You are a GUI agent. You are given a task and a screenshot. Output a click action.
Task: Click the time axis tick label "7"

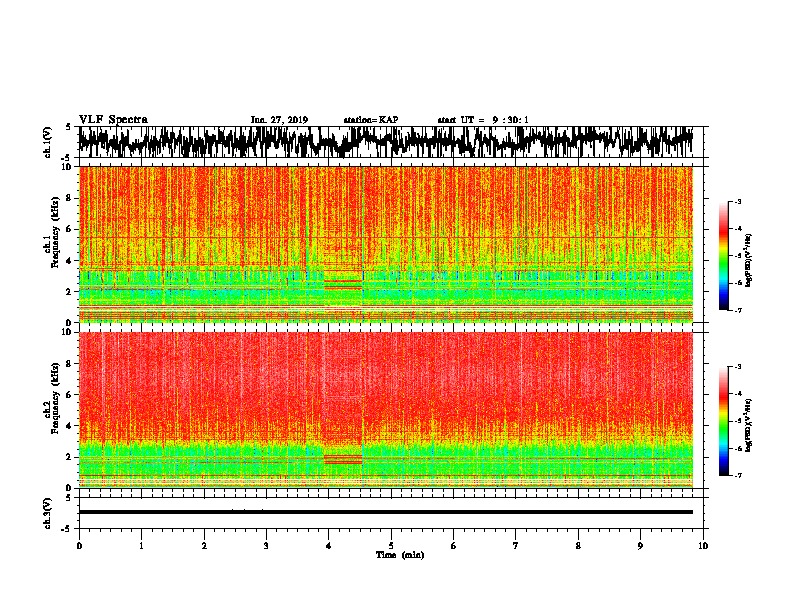point(516,546)
